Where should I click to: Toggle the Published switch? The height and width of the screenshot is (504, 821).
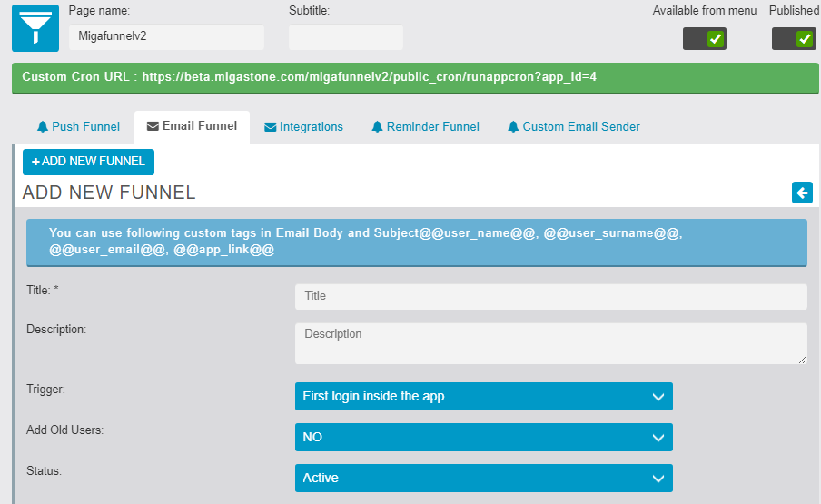coord(794,38)
